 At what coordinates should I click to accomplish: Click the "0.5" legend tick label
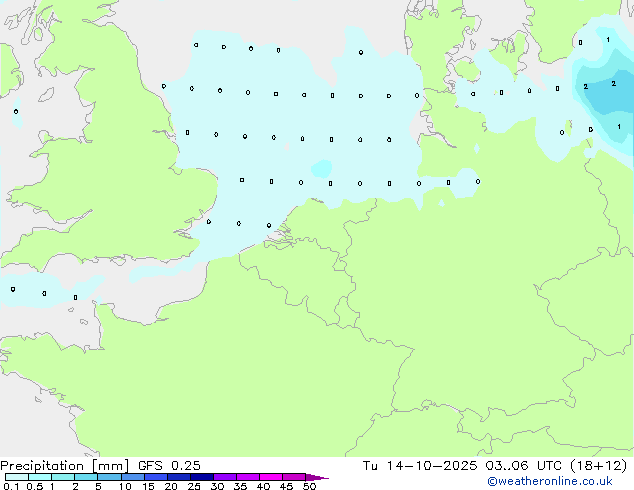(35, 486)
